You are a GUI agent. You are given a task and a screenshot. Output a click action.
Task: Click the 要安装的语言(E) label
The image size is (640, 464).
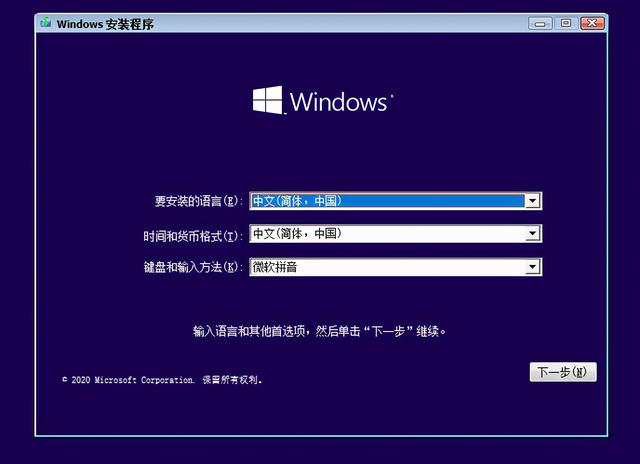(x=198, y=201)
